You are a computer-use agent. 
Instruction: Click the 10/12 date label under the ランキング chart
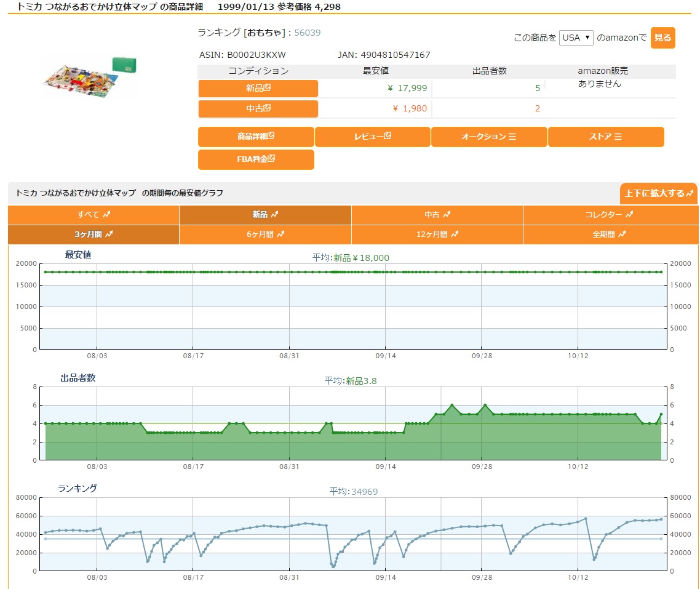coord(578,577)
